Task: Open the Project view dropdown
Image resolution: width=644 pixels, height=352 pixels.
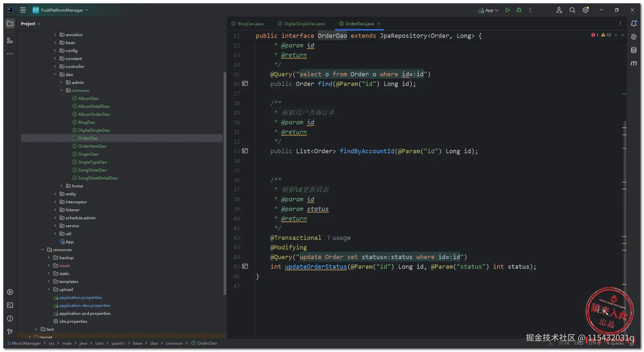Action: point(31,24)
